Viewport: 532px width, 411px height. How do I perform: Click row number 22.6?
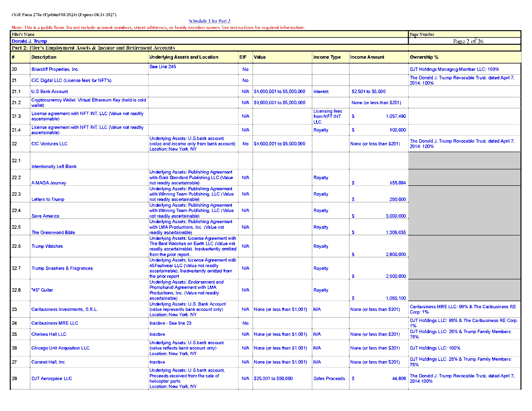pos(16,247)
